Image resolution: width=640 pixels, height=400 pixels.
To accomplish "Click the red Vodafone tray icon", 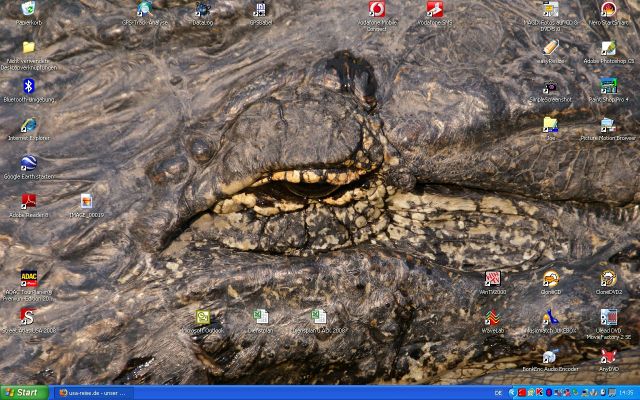I will [x=521, y=393].
